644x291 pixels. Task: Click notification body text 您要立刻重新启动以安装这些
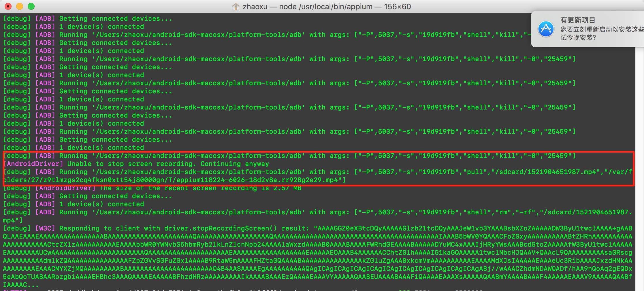click(x=602, y=29)
